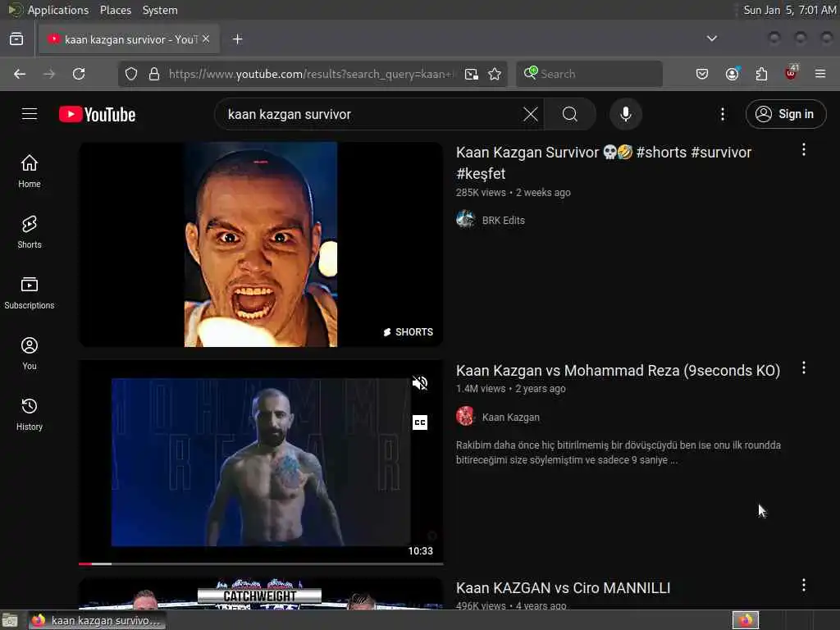Unmute the Kaan Kazgan vs Mohammad Reza preview
Screen dimensions: 840x630
coord(420,383)
